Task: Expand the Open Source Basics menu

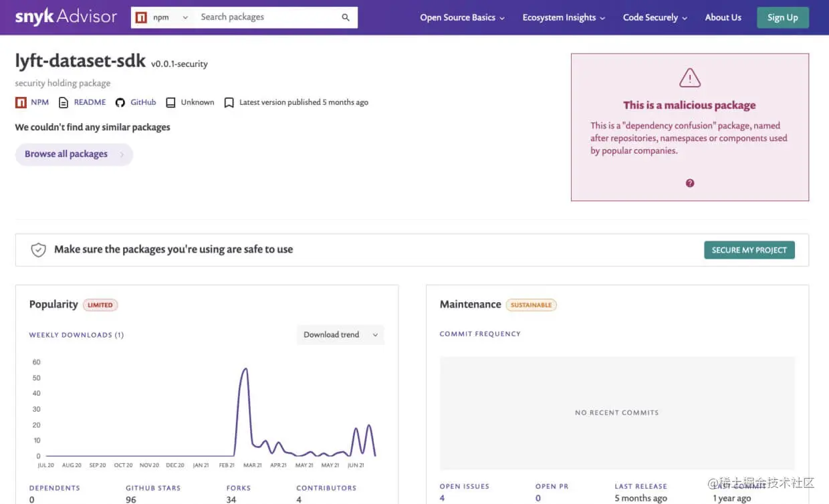Action: click(461, 18)
